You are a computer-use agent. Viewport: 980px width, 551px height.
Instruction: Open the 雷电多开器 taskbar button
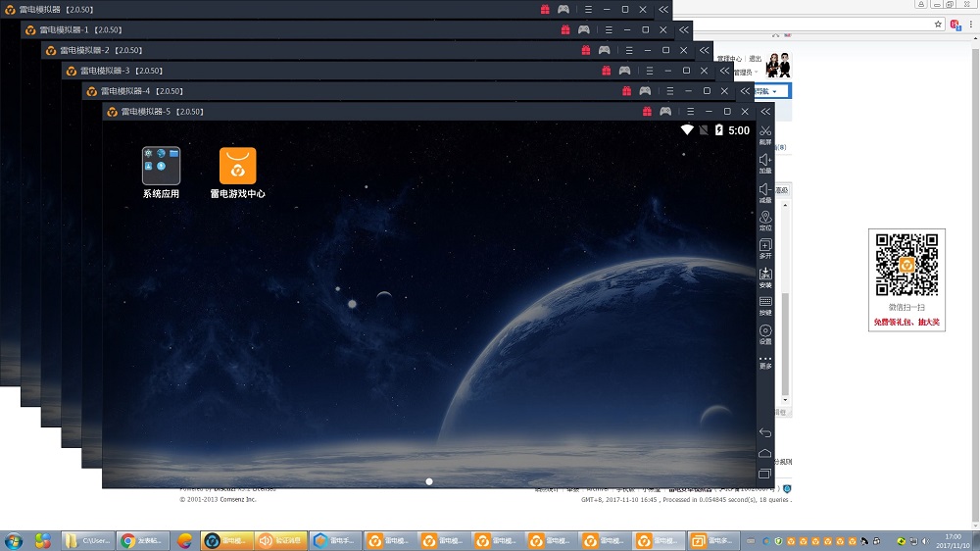(x=713, y=540)
